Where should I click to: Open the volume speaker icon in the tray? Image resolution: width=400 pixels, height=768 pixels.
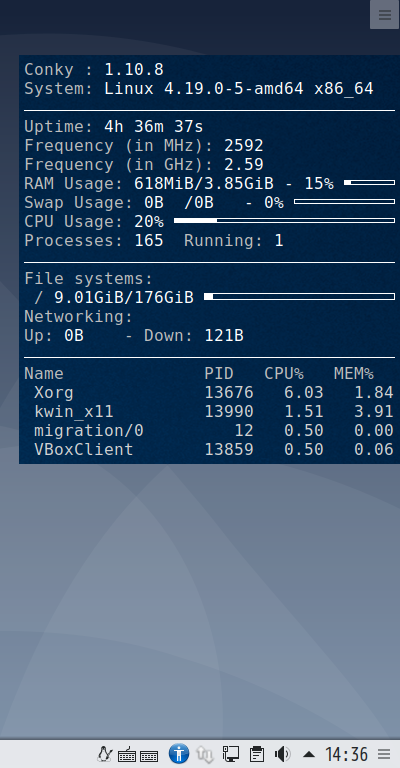point(282,754)
